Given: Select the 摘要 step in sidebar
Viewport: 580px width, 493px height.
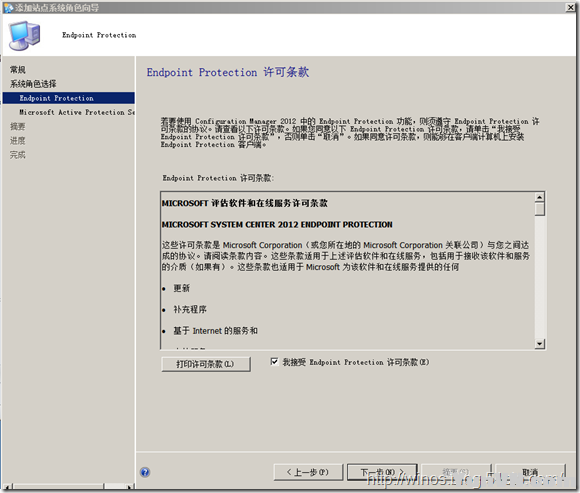Looking at the screenshot, I should click(18, 126).
